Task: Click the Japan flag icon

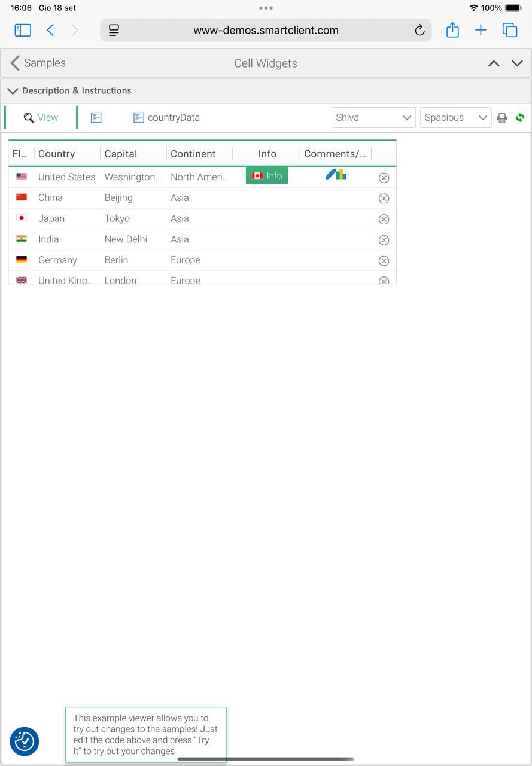Action: tap(22, 218)
